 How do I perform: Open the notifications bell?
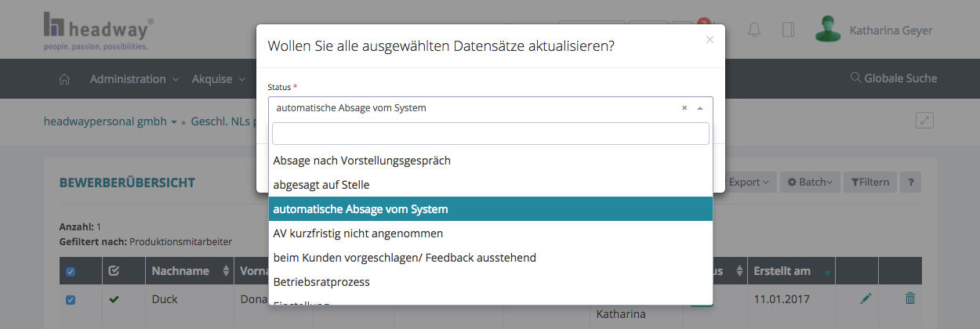pyautogui.click(x=754, y=30)
